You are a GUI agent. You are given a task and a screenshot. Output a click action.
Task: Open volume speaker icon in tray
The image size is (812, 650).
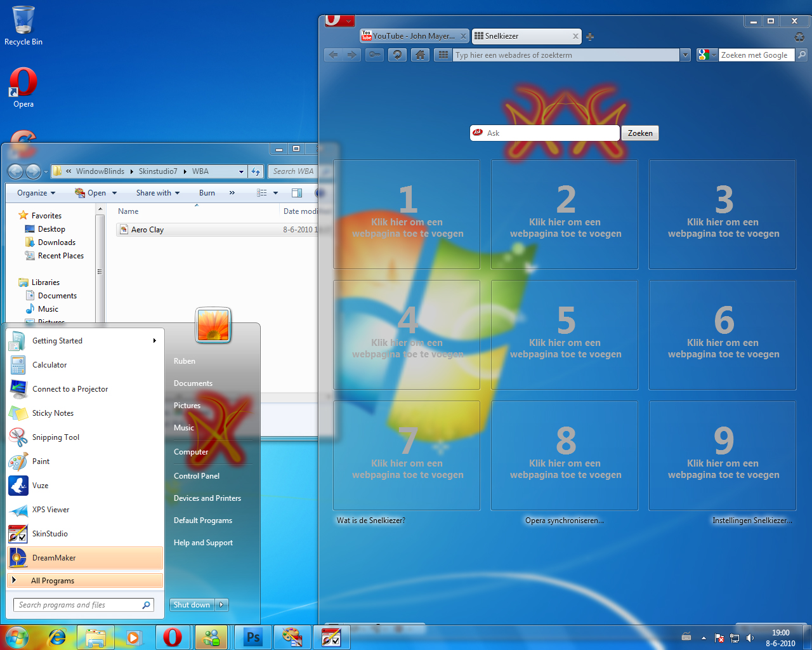[750, 638]
